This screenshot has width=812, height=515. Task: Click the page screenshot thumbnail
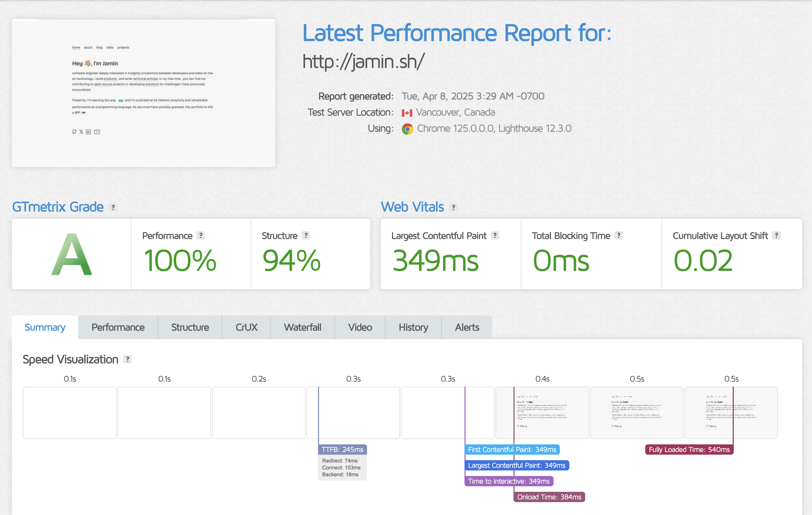point(143,93)
